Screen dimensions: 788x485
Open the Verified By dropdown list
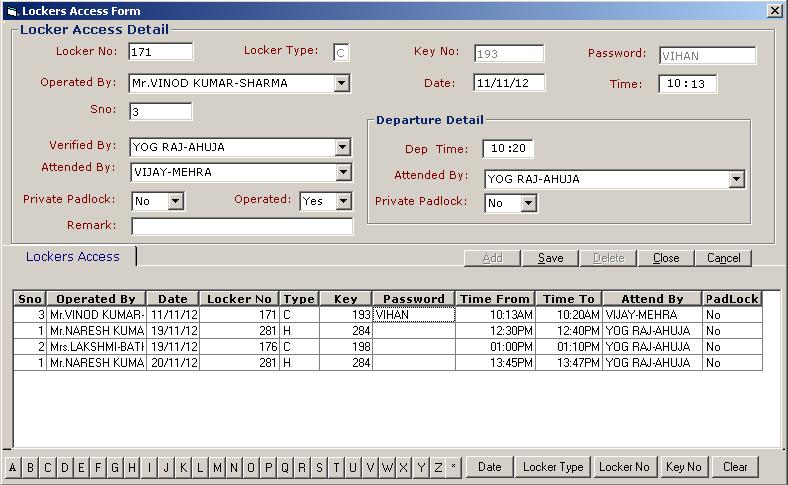[342, 148]
